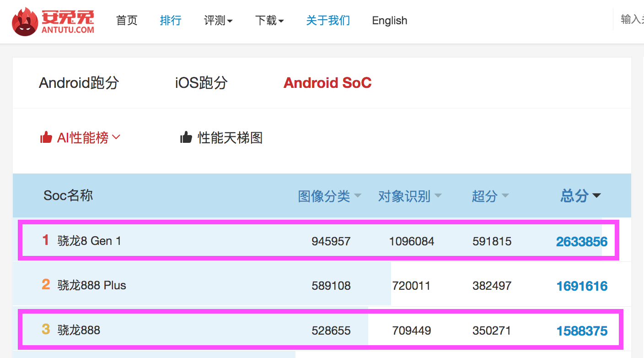Open the 首页 home page

tap(127, 21)
